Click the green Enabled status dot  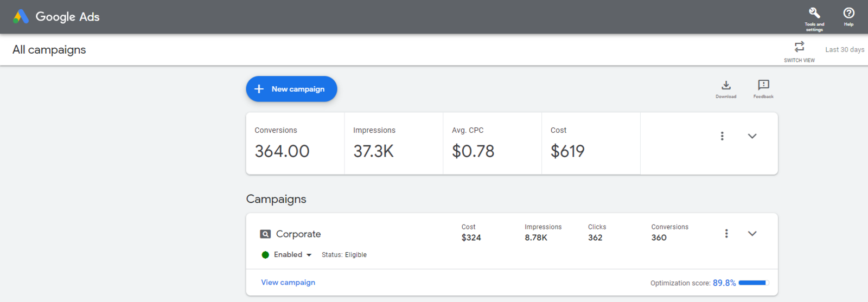click(x=265, y=255)
